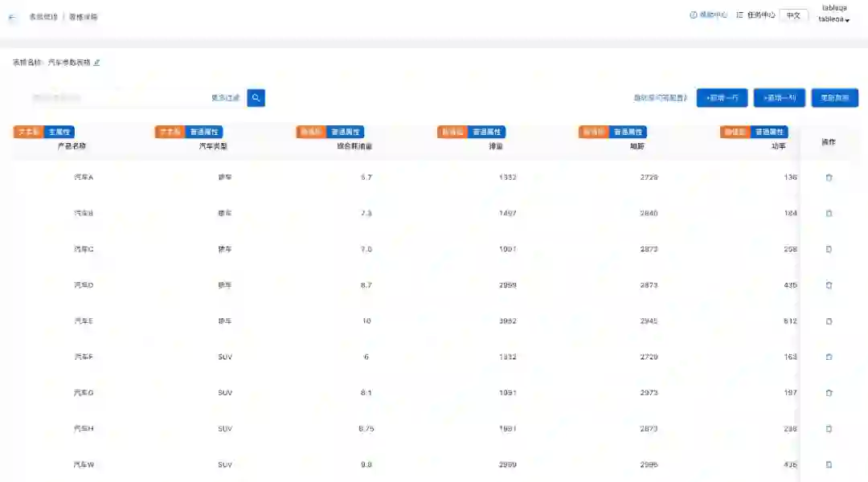This screenshot has width=868, height=482.
Task: Delete the 汽车W row
Action: pos(829,465)
